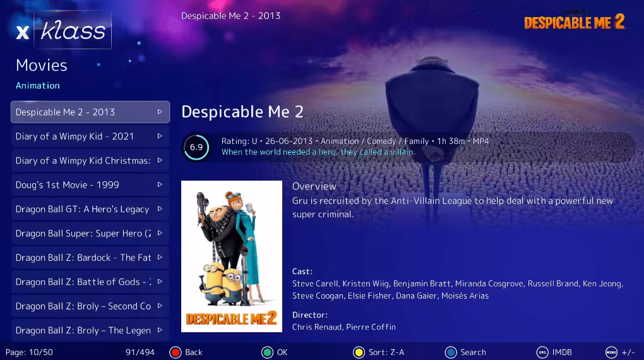Click the Cast: heading

(302, 271)
